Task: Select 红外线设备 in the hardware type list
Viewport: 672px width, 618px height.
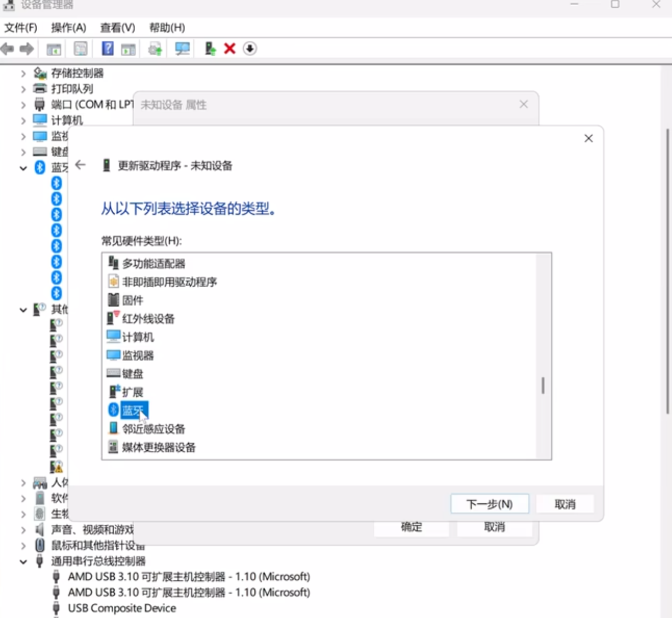Action: [148, 319]
